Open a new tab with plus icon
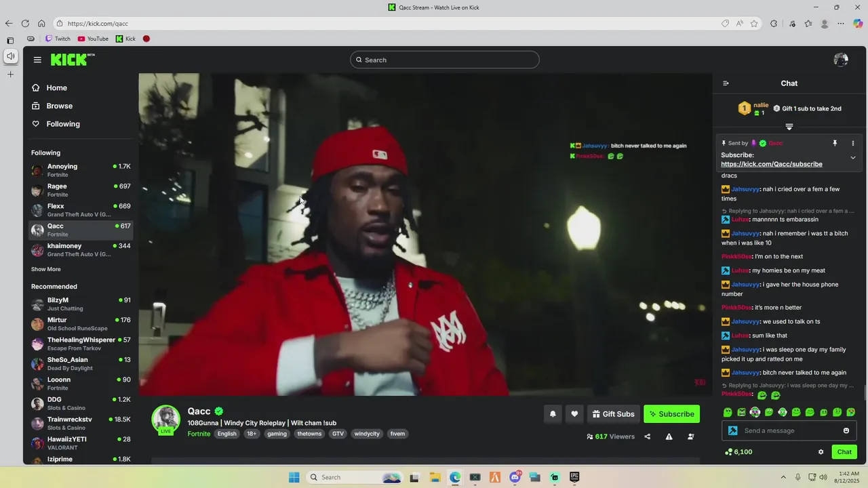 click(x=10, y=74)
